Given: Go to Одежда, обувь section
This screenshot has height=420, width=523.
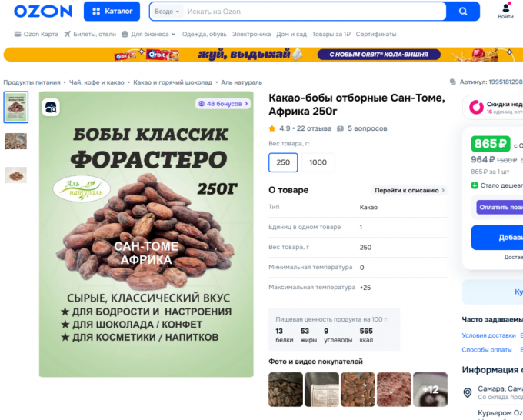Looking at the screenshot, I should pos(204,34).
